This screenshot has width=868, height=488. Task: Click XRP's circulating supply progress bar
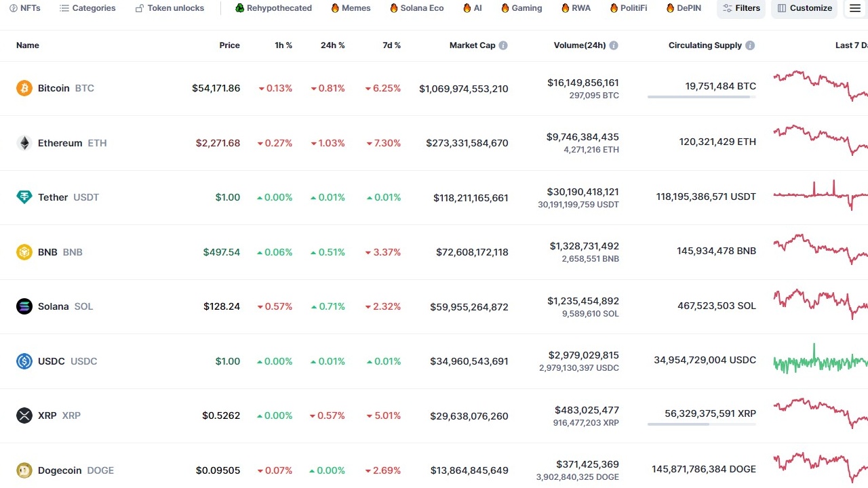coord(702,424)
